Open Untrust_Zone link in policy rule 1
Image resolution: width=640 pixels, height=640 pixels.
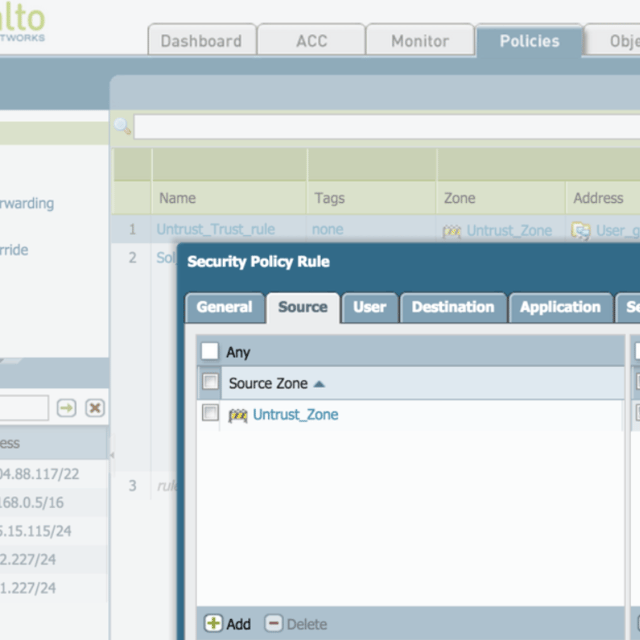pyautogui.click(x=509, y=231)
